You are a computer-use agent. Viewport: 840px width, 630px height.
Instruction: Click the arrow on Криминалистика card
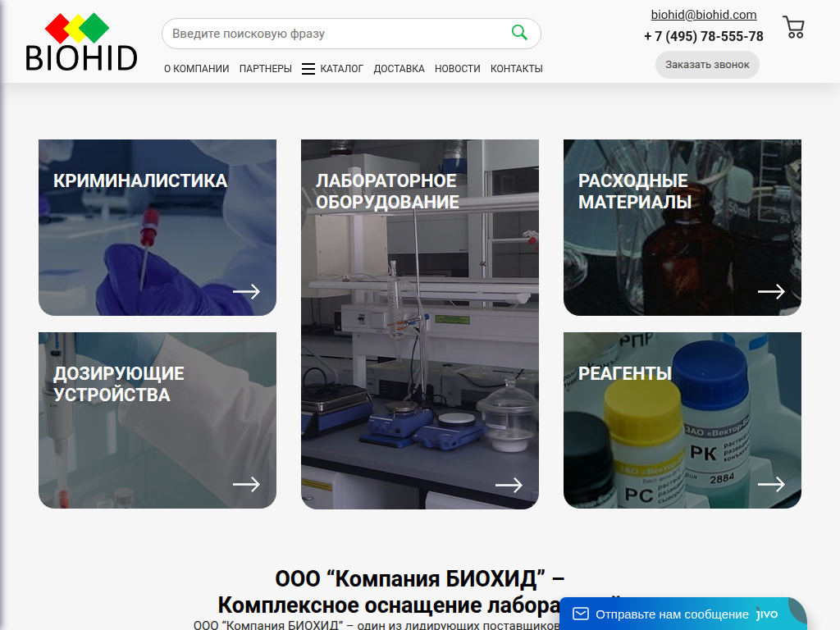tap(246, 291)
